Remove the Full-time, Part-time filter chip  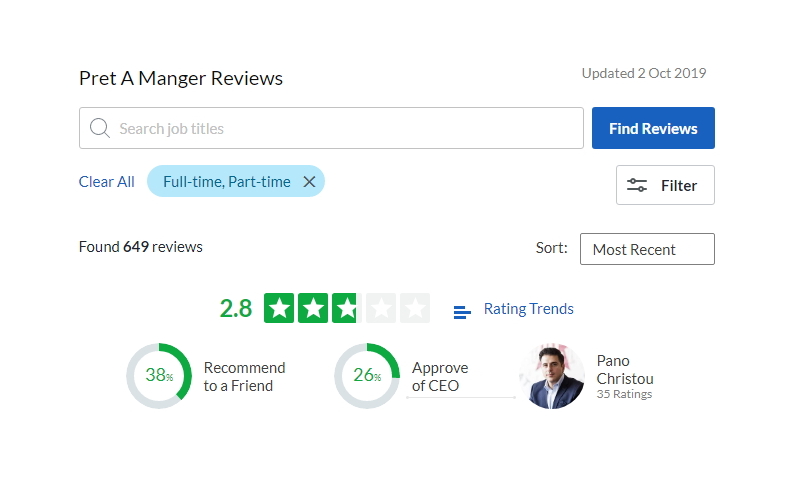pos(309,181)
